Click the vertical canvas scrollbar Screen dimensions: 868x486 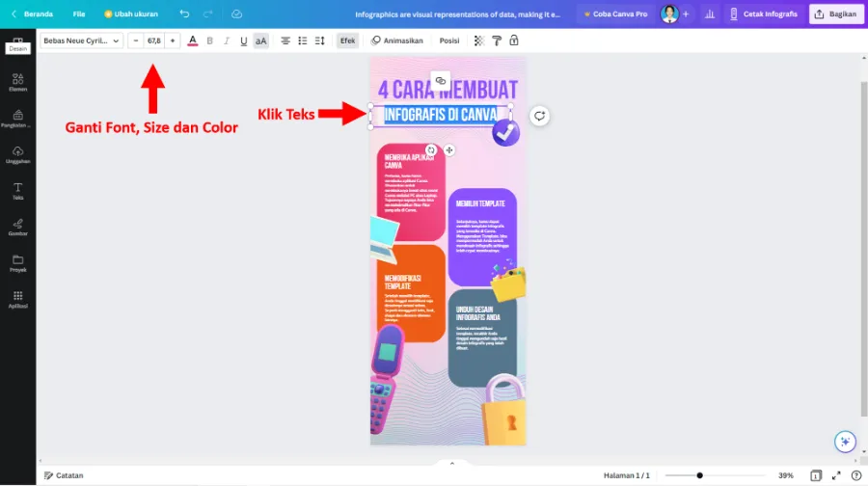tap(863, 249)
